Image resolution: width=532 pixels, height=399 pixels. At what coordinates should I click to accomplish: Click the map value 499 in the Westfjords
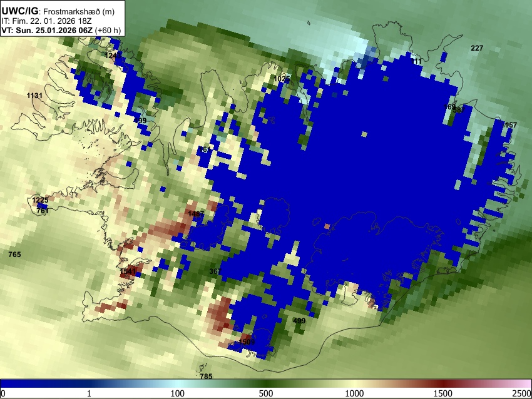coord(140,120)
